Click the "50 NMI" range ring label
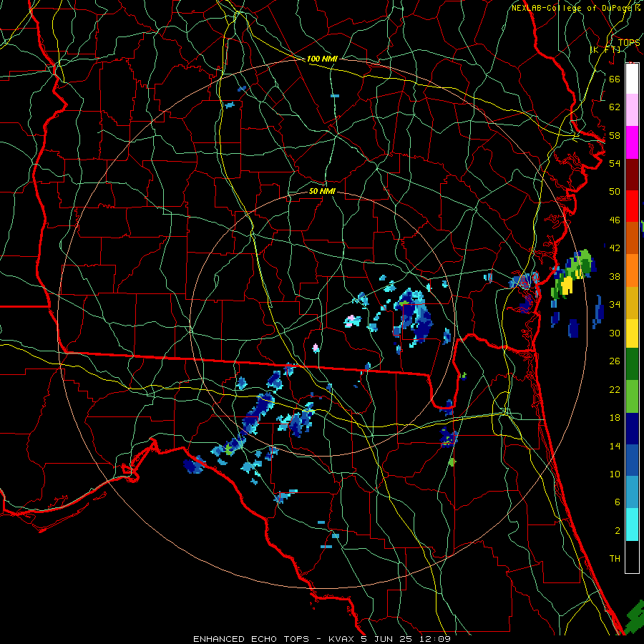This screenshot has width=644, height=644. (322, 191)
